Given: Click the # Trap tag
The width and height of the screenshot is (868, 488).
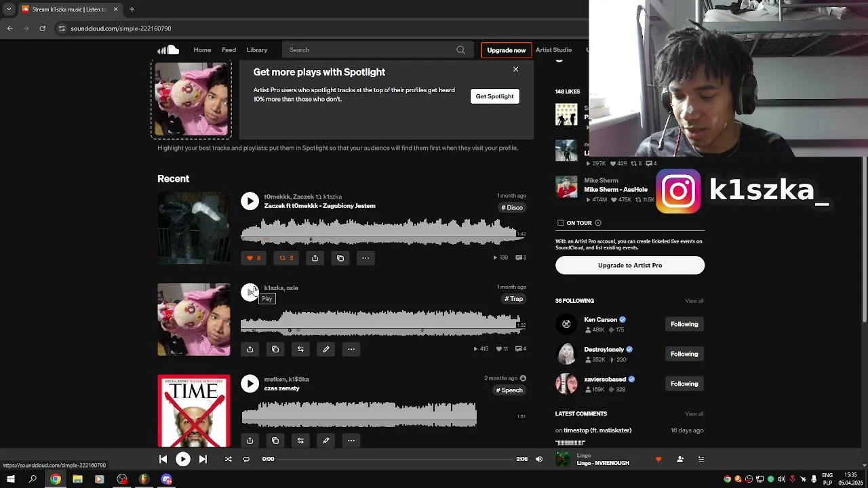Looking at the screenshot, I should point(513,299).
